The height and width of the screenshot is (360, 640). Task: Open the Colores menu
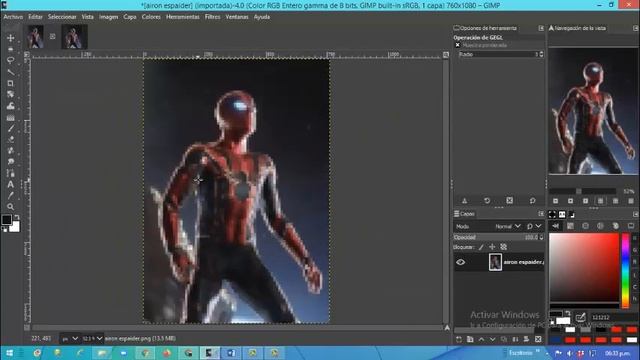pyautogui.click(x=151, y=17)
